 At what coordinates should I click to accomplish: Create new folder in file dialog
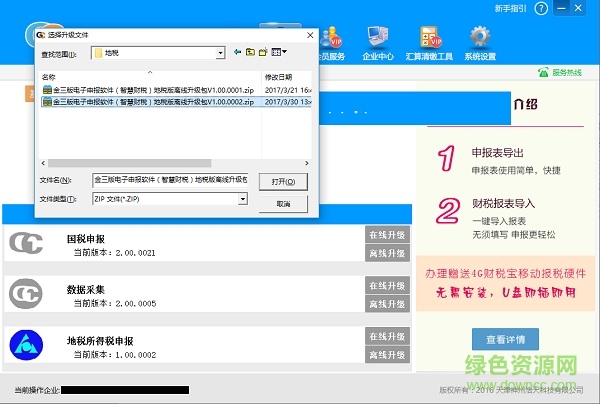263,52
